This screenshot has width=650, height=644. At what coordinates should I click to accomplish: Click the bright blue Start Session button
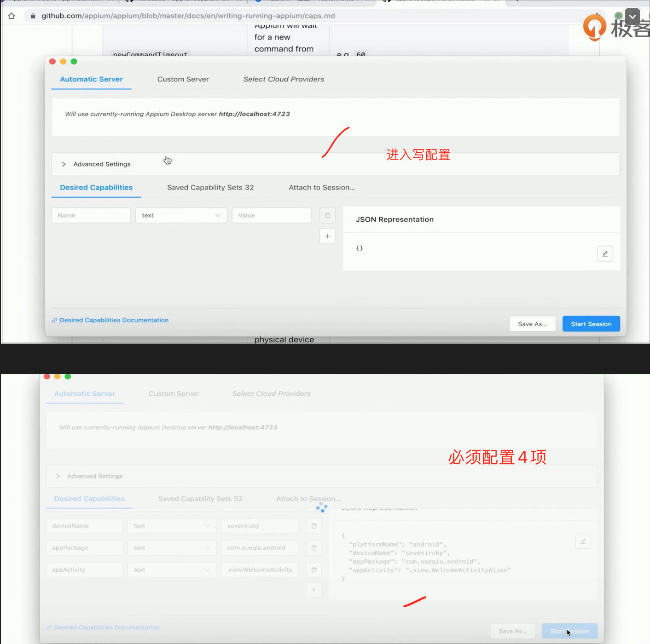click(x=591, y=324)
